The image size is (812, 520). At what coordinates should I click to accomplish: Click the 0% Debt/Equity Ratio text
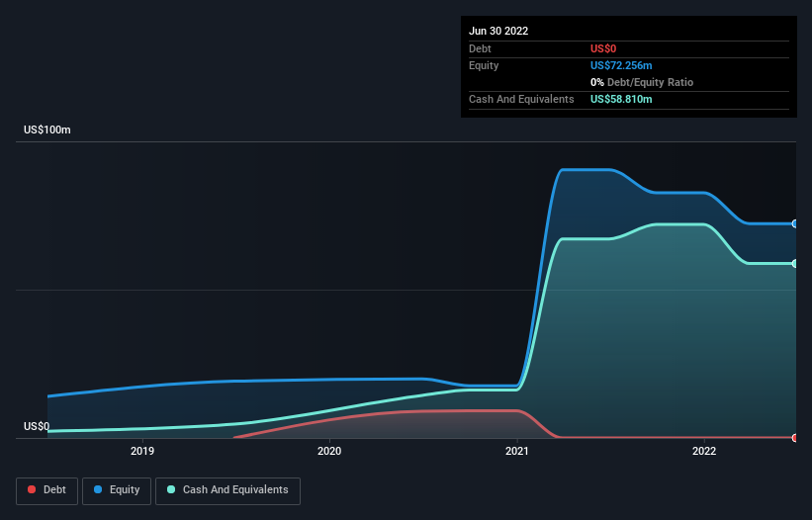[x=642, y=82]
